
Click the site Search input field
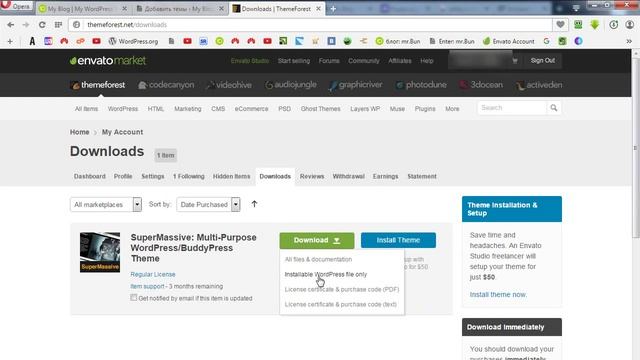point(512,108)
